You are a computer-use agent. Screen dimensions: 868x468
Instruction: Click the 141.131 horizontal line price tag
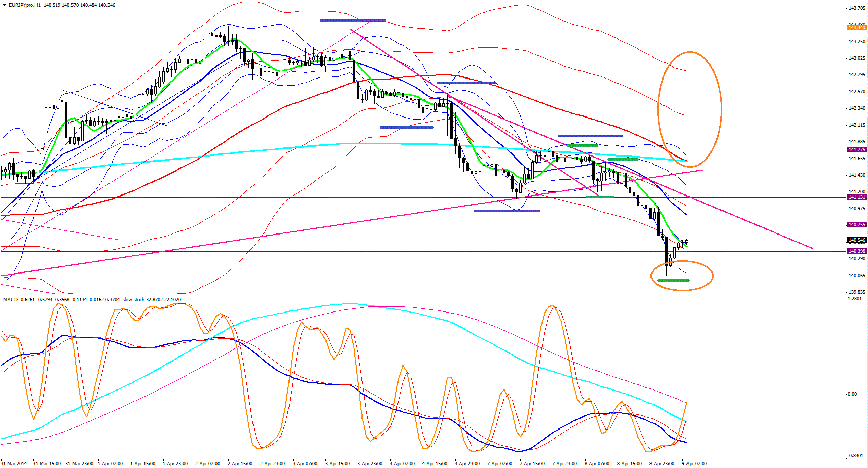(857, 197)
